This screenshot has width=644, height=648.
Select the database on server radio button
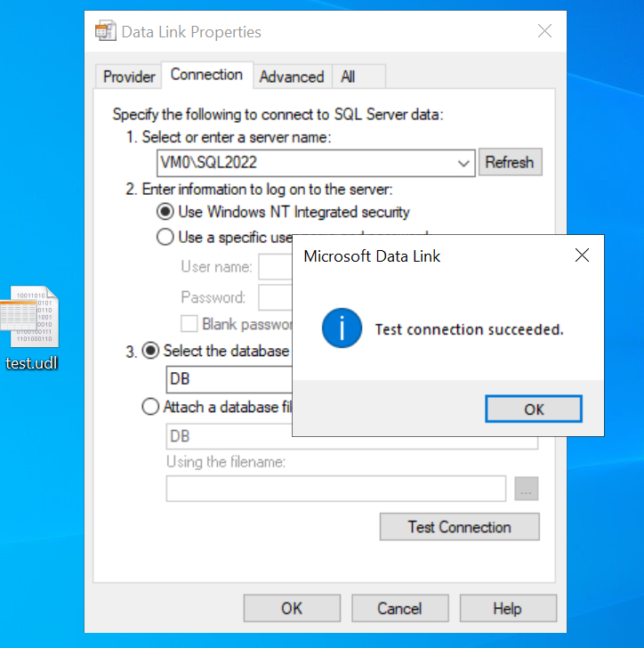click(150, 351)
